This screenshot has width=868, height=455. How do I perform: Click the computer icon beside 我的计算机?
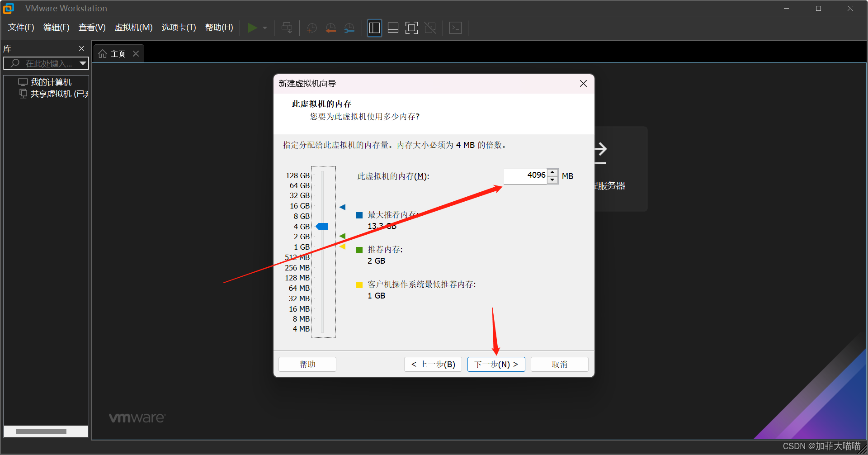point(23,82)
